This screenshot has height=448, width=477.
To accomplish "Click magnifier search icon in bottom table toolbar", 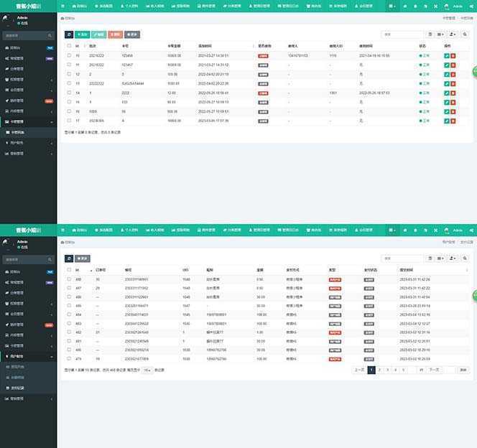I will [x=465, y=258].
